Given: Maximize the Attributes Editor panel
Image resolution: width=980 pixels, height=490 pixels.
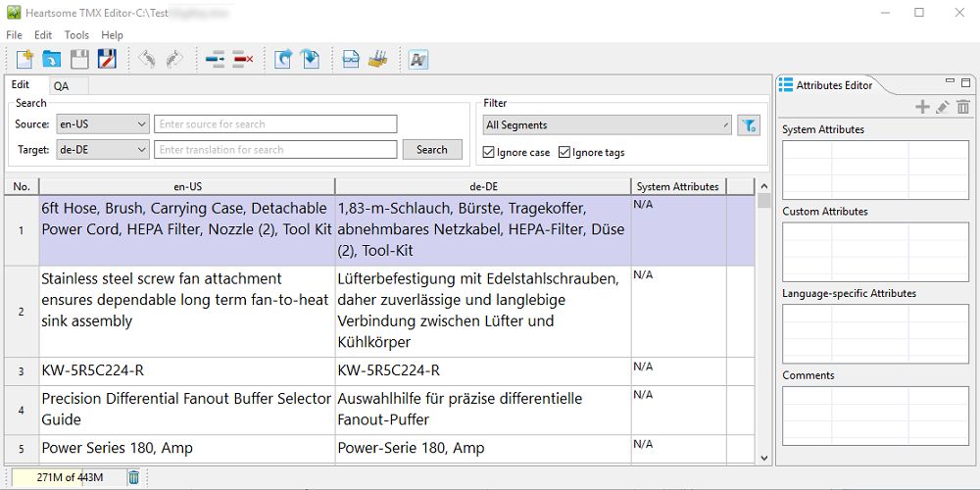Looking at the screenshot, I should pos(965,82).
